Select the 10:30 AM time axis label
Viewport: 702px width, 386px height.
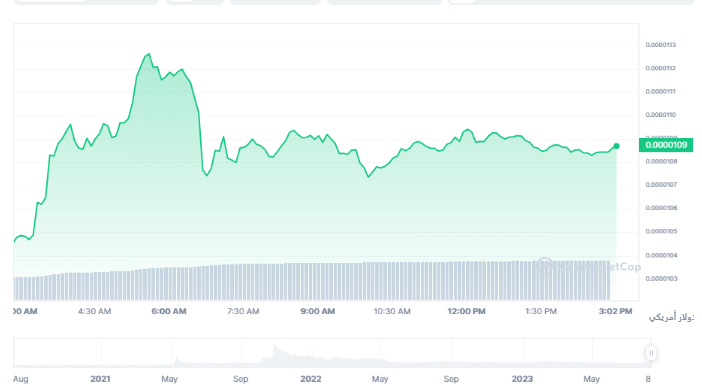[x=392, y=311]
